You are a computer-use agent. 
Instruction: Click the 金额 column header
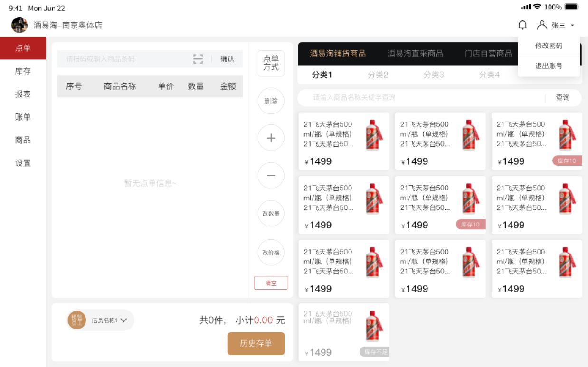click(x=228, y=86)
